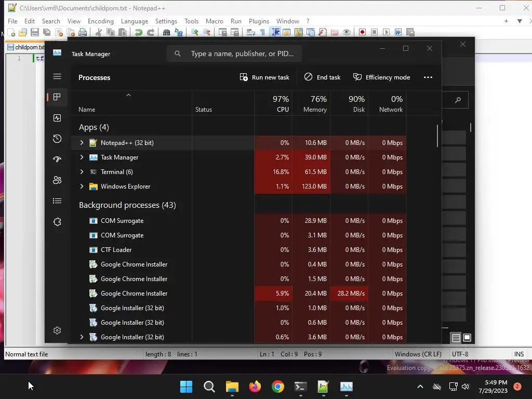Viewport: 532px width, 399px height.
Task: Open the Services page in Task Manager sidebar
Action: click(57, 221)
